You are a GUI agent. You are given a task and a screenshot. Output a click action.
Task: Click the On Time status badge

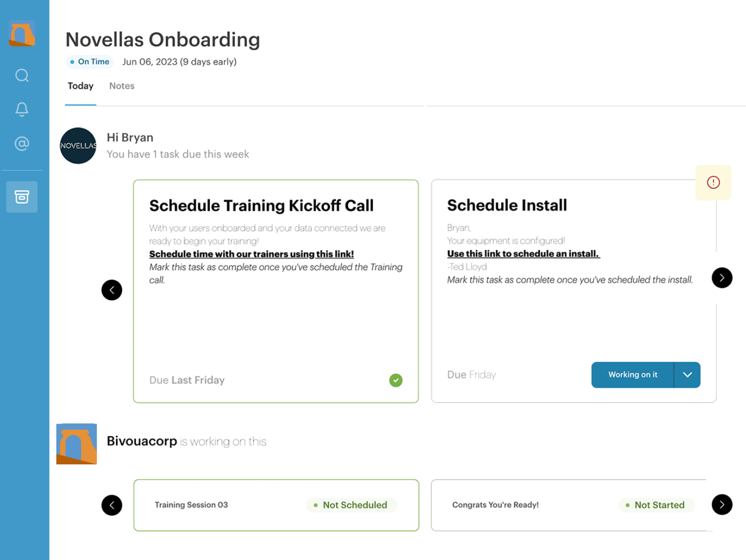point(90,61)
